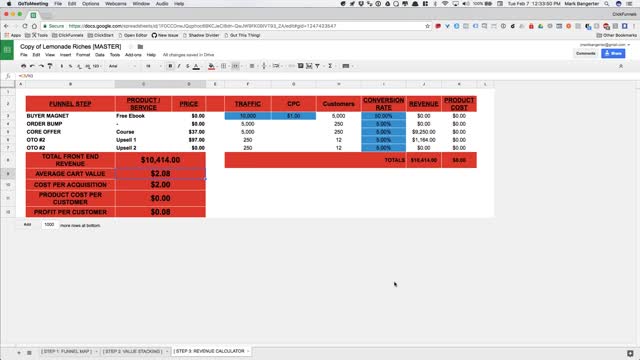Open the Format menu
Viewport: 640px width, 360px height.
pos(83,55)
